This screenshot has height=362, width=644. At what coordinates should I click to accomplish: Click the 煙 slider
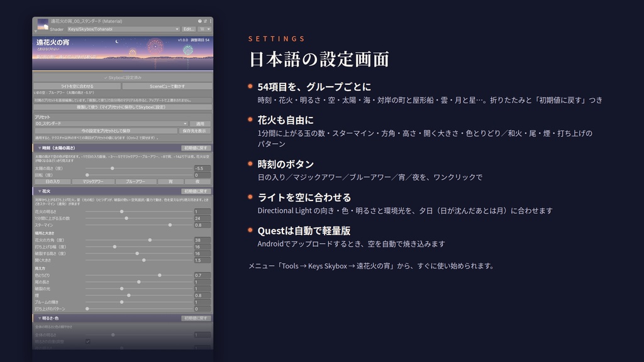click(x=139, y=295)
